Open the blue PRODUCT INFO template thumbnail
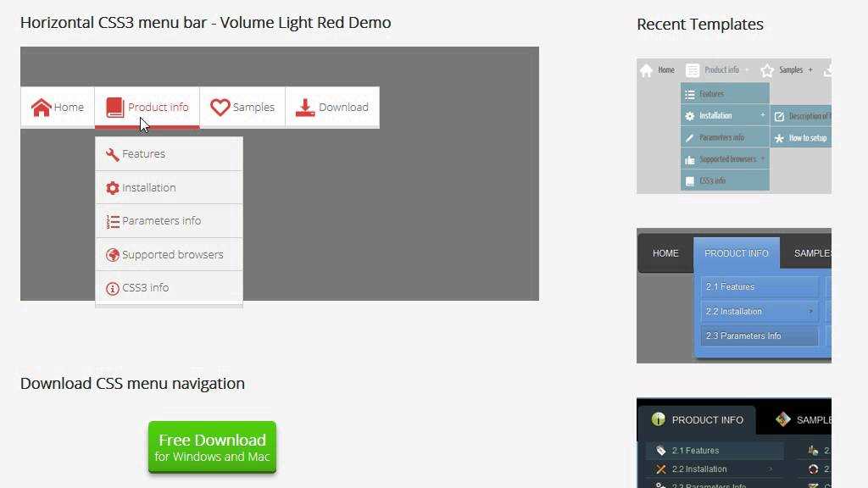 pos(734,296)
